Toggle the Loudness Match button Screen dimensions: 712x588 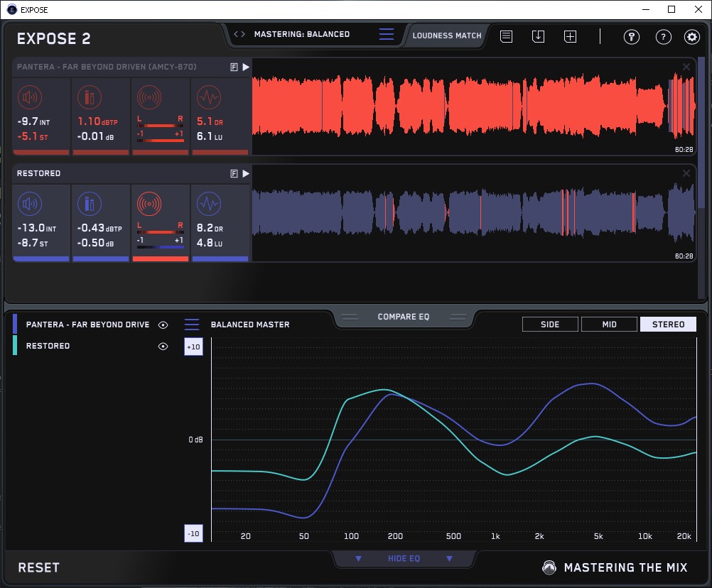tap(446, 35)
